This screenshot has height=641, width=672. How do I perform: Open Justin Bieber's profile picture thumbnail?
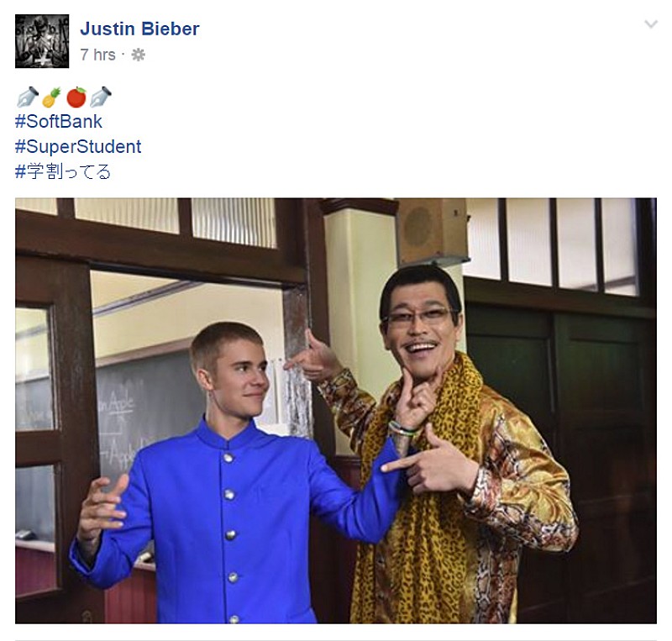(x=42, y=41)
